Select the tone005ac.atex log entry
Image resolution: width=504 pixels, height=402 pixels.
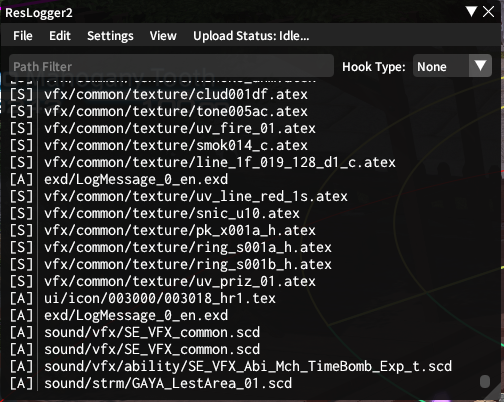point(175,112)
